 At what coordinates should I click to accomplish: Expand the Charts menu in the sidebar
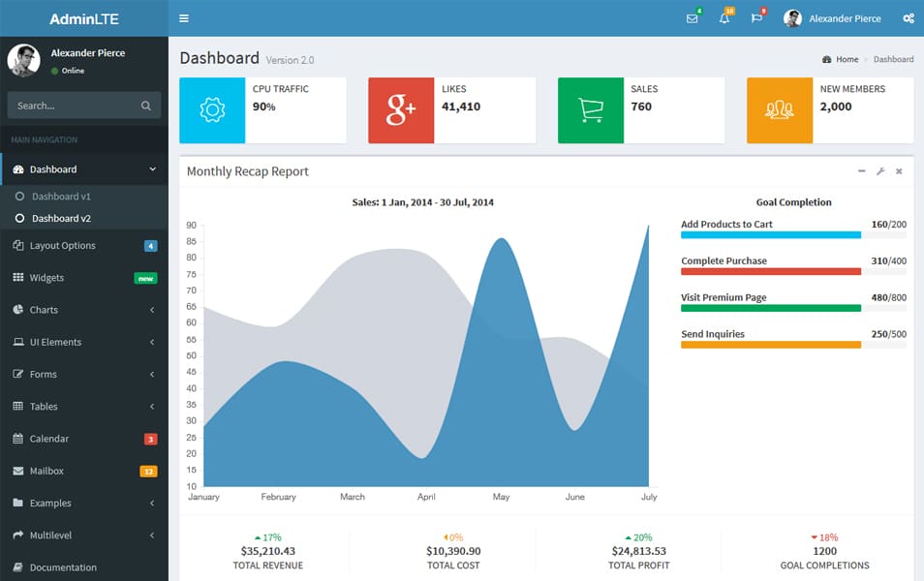click(84, 310)
